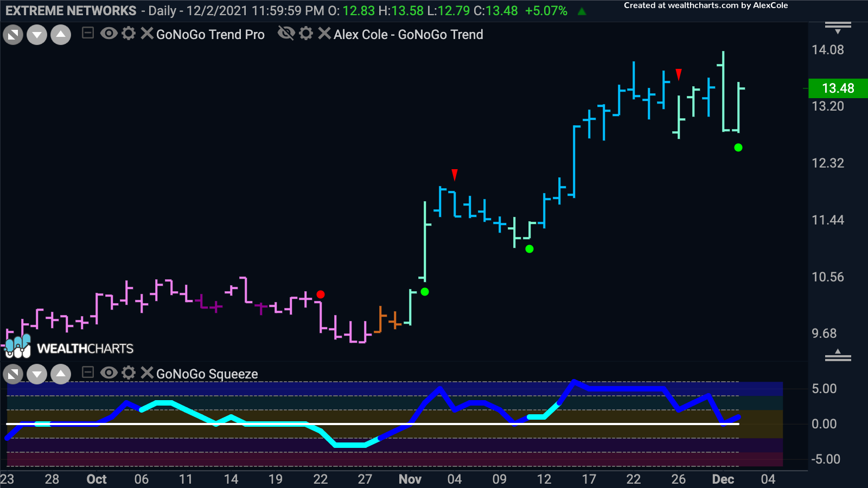Click the GoNoGo Trend Pro label
Viewport: 868px width, 488px height.
210,35
